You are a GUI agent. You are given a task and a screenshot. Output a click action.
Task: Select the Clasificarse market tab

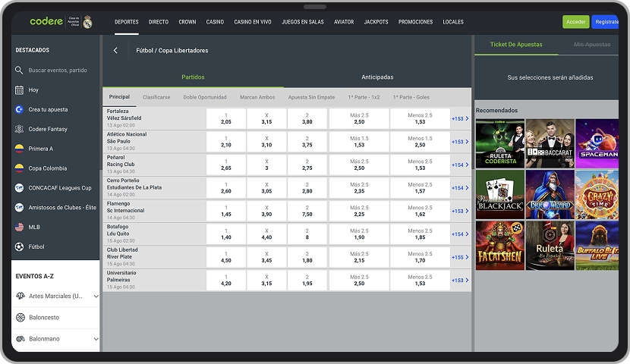coord(156,97)
